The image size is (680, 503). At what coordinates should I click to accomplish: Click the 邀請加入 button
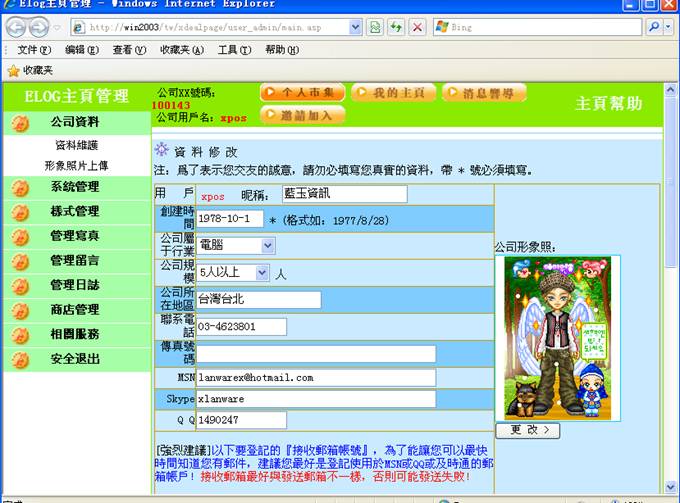coord(303,115)
